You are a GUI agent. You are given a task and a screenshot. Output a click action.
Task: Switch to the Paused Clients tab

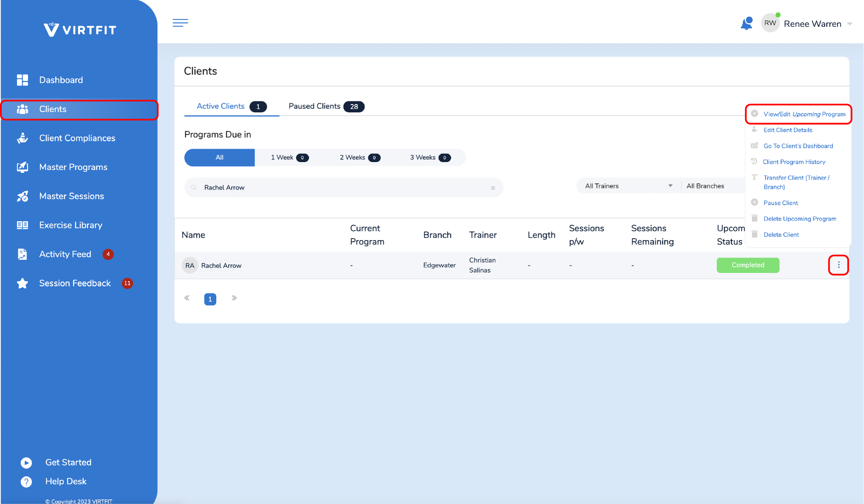tap(326, 106)
